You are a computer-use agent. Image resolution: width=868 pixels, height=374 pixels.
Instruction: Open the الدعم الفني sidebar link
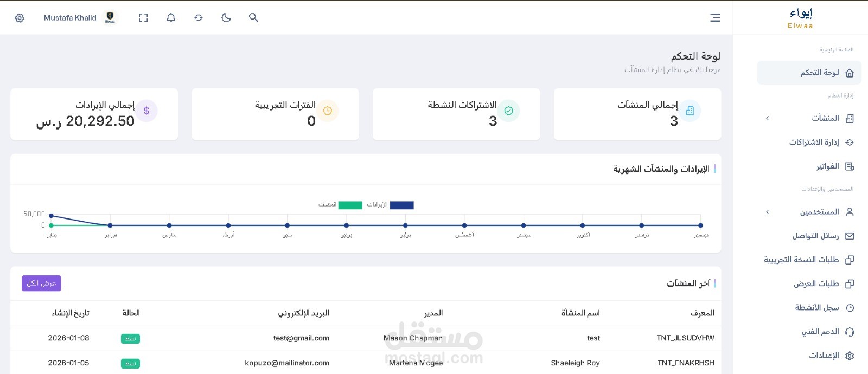(x=820, y=332)
